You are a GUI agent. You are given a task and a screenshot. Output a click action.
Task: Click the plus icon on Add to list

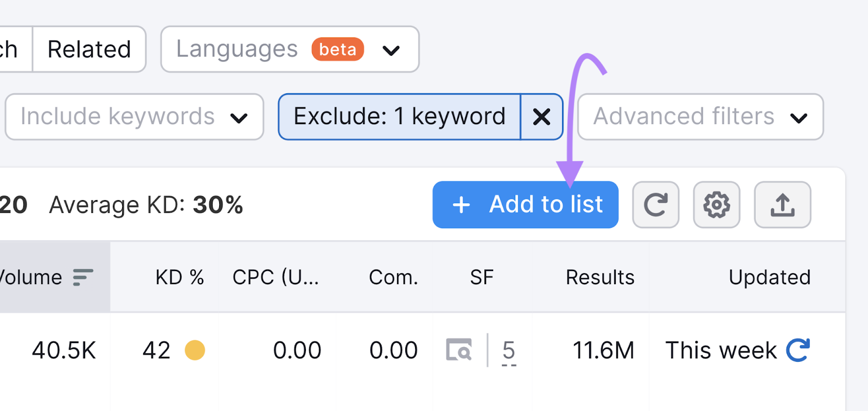[461, 204]
